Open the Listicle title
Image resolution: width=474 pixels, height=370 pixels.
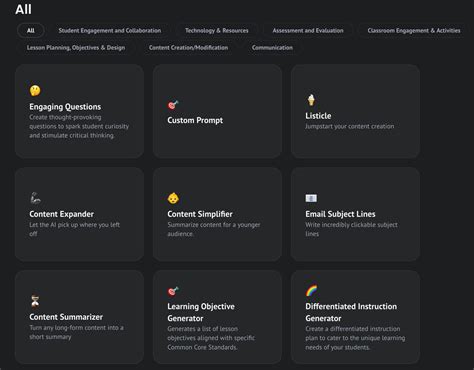point(318,116)
